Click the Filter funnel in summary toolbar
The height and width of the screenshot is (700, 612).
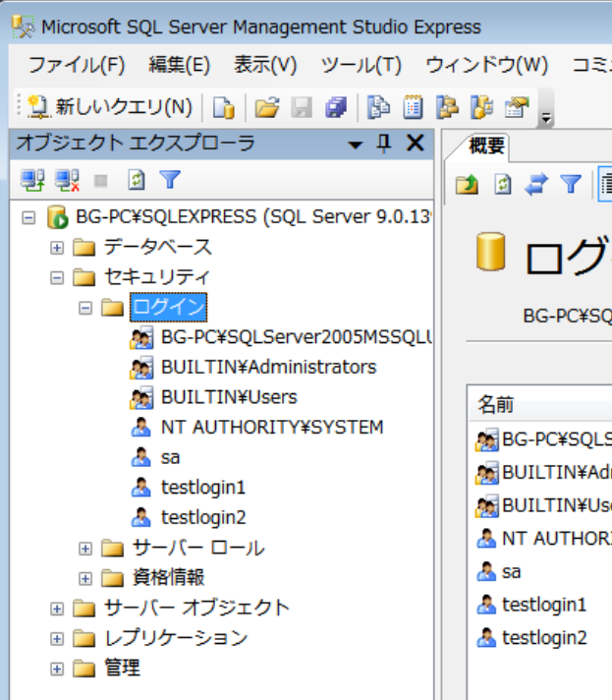(x=571, y=185)
